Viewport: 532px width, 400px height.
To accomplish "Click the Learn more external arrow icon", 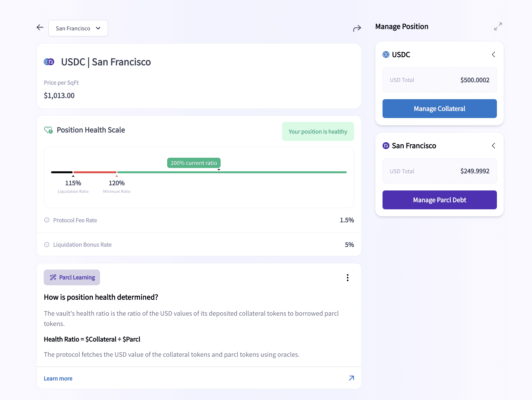I will [351, 378].
